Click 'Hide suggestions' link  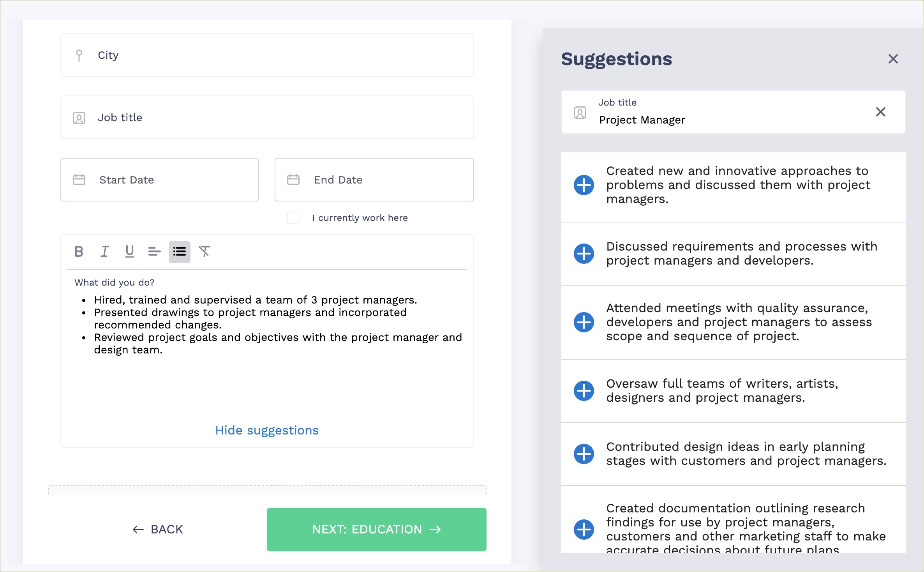267,430
